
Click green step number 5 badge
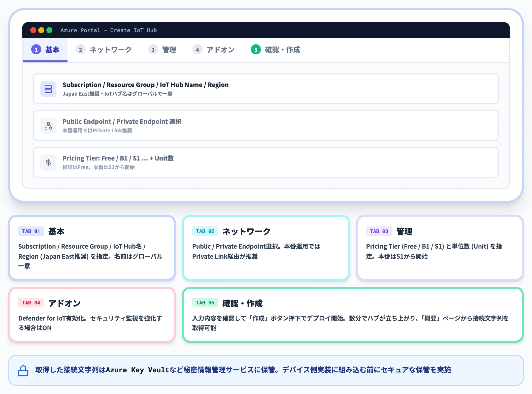(256, 50)
